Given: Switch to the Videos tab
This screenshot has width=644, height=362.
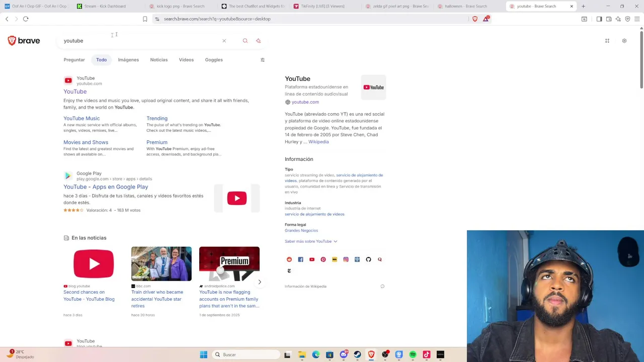Looking at the screenshot, I should [x=186, y=60].
